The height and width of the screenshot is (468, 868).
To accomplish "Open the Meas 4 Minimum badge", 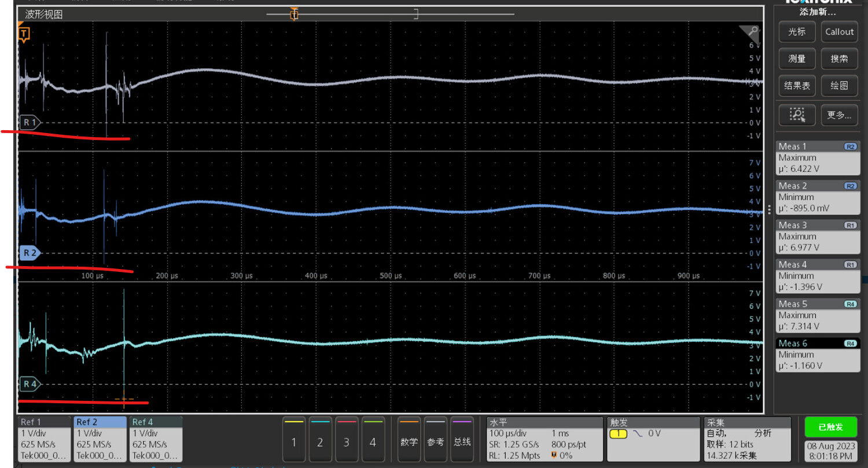I will (x=817, y=276).
